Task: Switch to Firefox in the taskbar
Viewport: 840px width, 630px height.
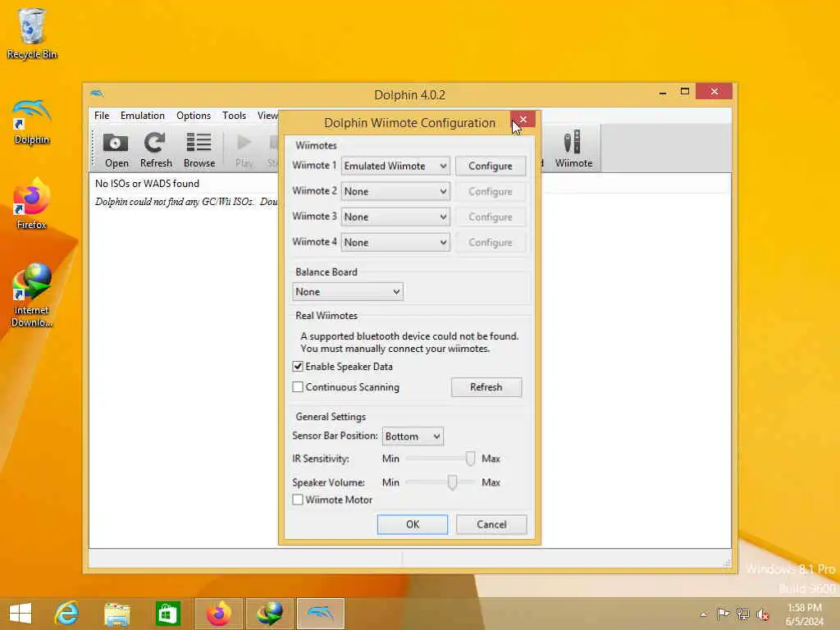Action: click(218, 614)
